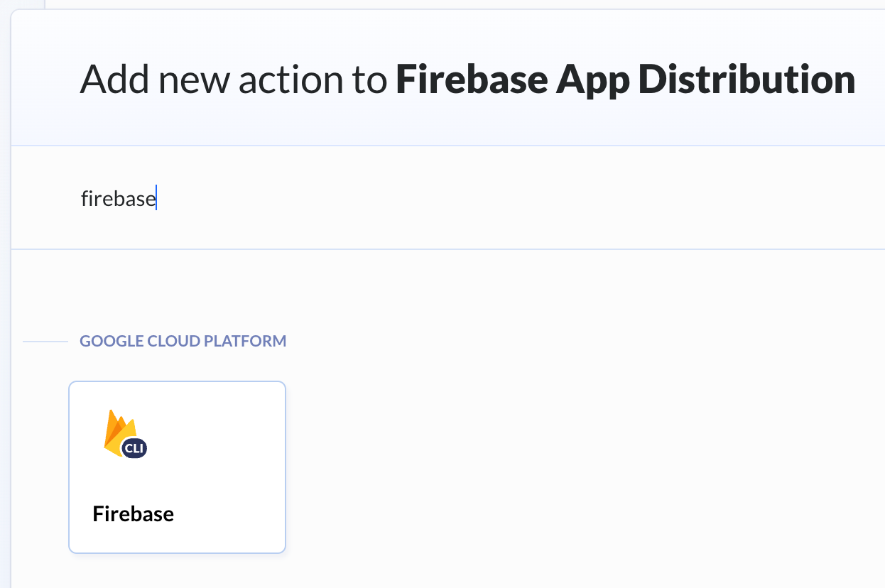Click the CLI badge on Firebase icon
Screen dimensions: 885x588
pyautogui.click(x=134, y=448)
